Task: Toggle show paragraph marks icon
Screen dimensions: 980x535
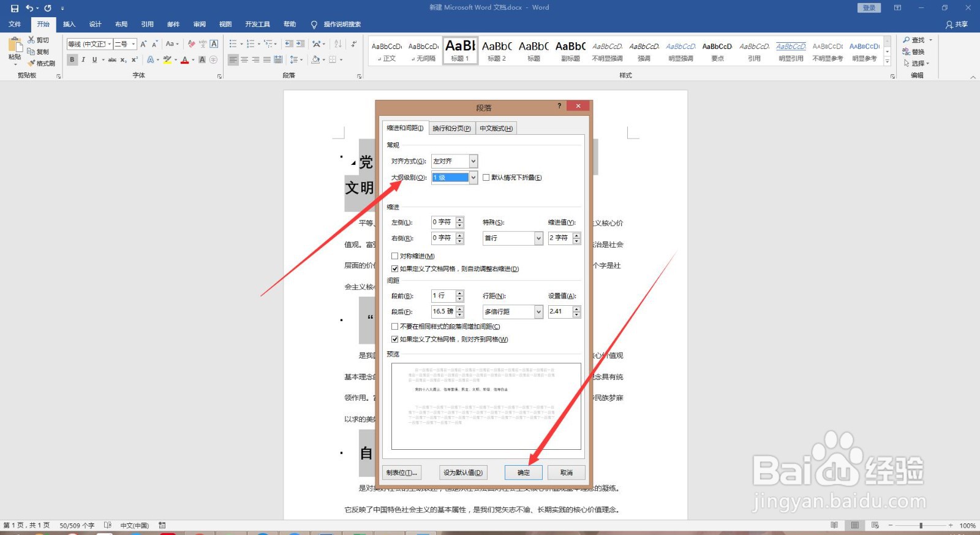Action: [353, 44]
